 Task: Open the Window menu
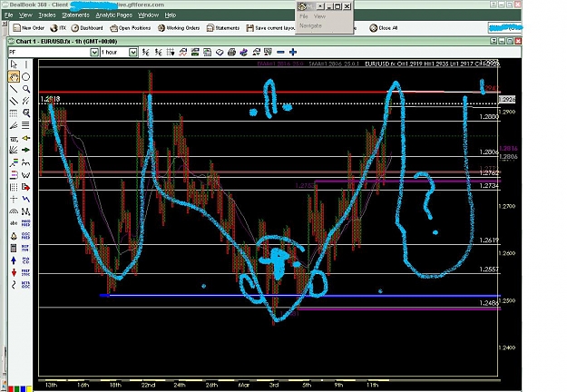148,15
